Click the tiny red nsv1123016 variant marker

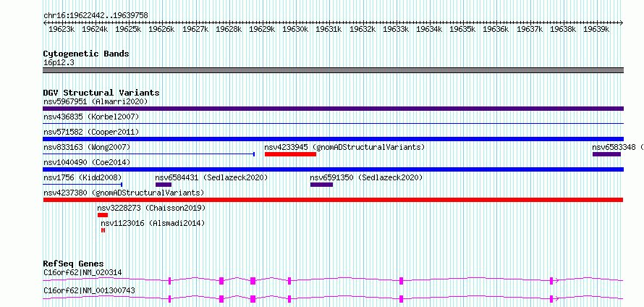click(103, 230)
